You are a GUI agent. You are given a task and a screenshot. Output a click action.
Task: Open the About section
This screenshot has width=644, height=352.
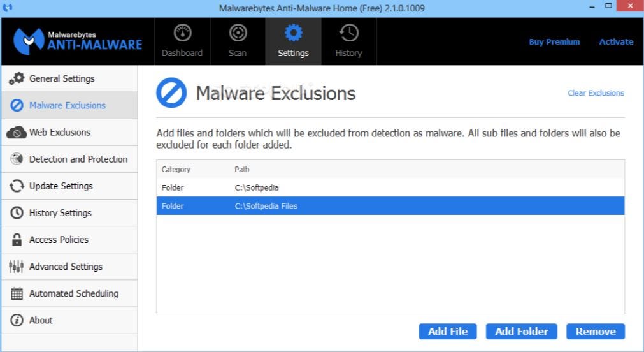69,320
